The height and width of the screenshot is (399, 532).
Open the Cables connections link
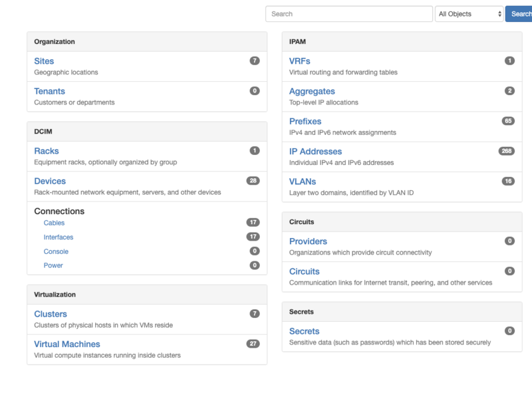[54, 223]
